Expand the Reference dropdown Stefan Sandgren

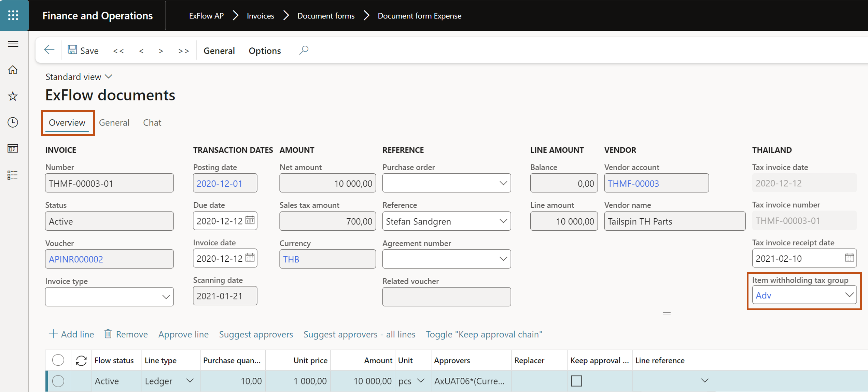(503, 221)
